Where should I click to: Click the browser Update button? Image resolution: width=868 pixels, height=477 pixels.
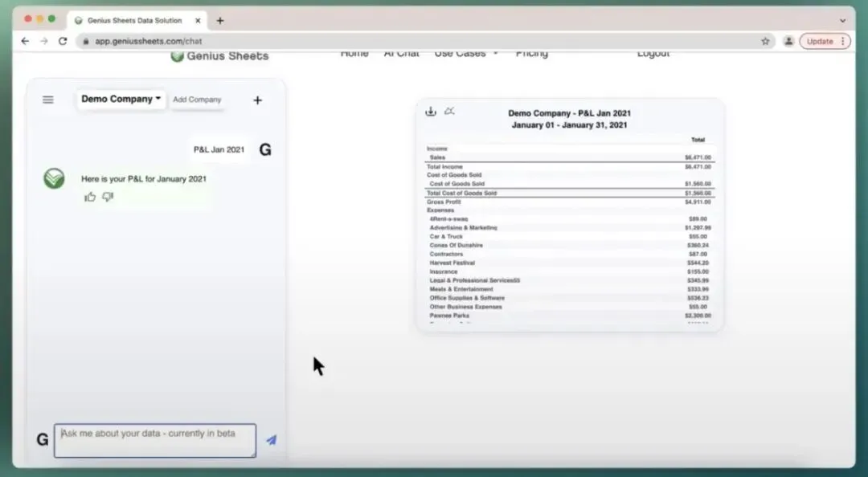(825, 41)
